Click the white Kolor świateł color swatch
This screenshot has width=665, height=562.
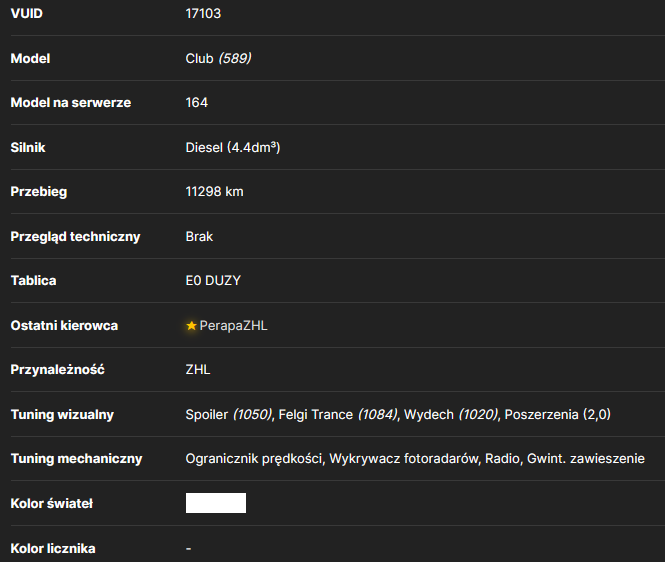click(x=215, y=503)
